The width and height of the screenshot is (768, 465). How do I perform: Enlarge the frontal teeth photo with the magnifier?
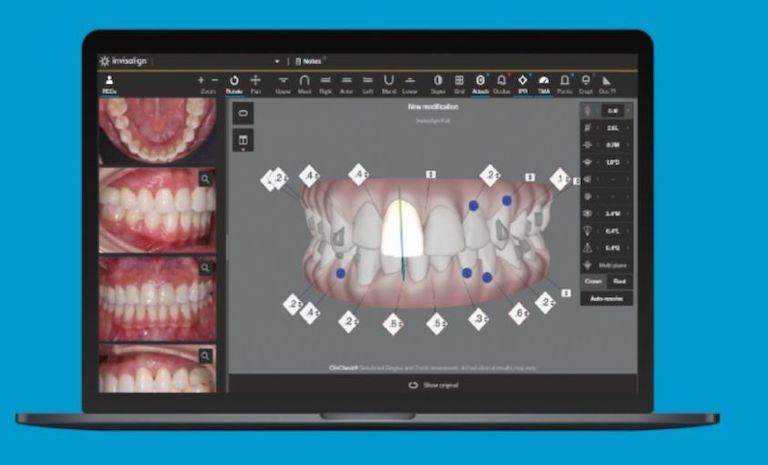pos(205,268)
